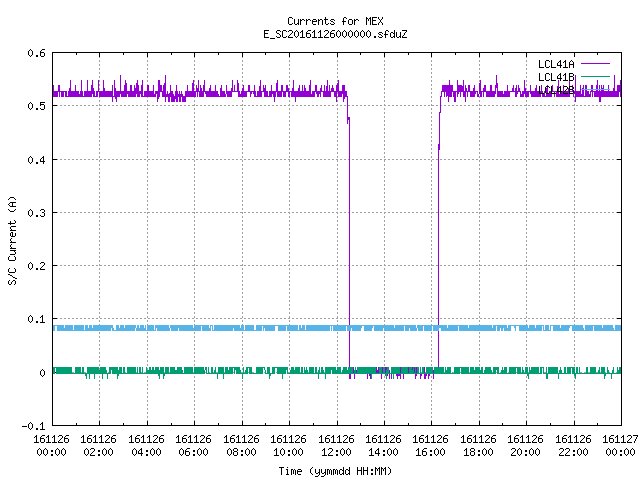
Task: Click the x-axis tick 161126 14:00
Action: click(x=383, y=446)
